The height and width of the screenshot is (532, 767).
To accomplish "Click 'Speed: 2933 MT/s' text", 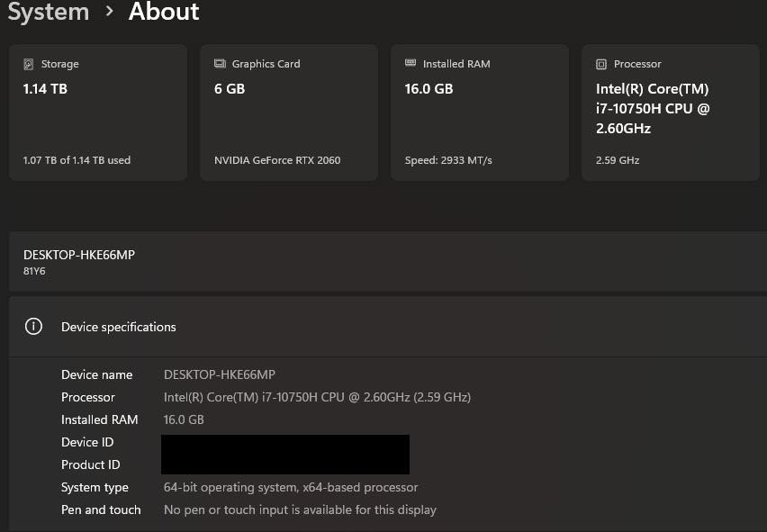I will 448,160.
